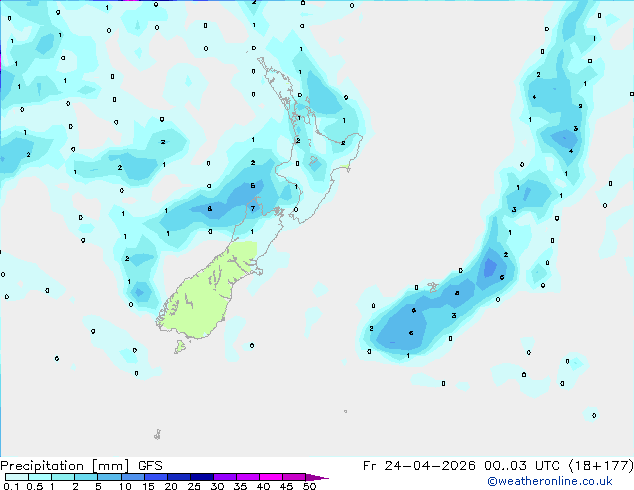Viewport: 634px width, 490px height.
Task: Click the small green Stewart Island
Action: point(180,346)
